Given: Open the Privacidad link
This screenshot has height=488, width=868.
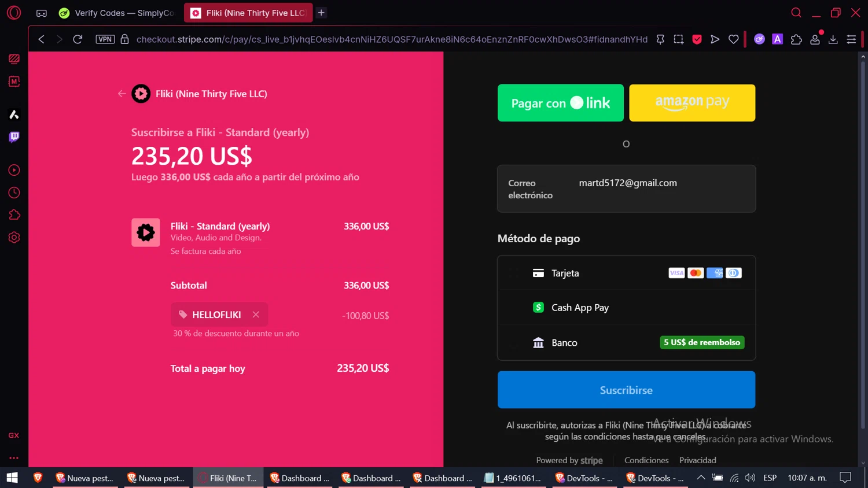Looking at the screenshot, I should tap(697, 460).
